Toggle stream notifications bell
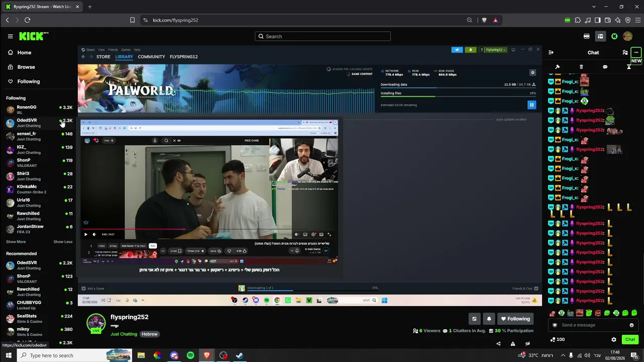Viewport: 644px width, 362px height. [x=489, y=319]
